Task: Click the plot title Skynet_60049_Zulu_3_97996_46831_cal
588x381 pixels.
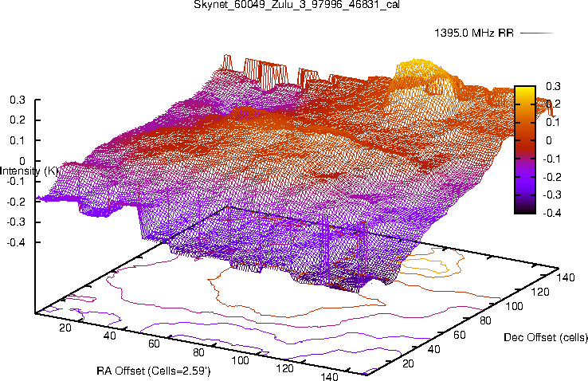Action: 296,5
